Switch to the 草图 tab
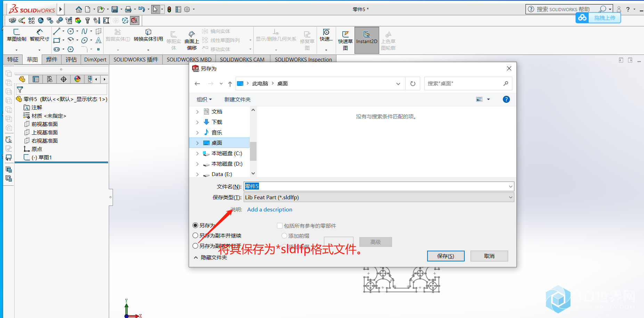Screen dimensions: 644x318 [32, 60]
